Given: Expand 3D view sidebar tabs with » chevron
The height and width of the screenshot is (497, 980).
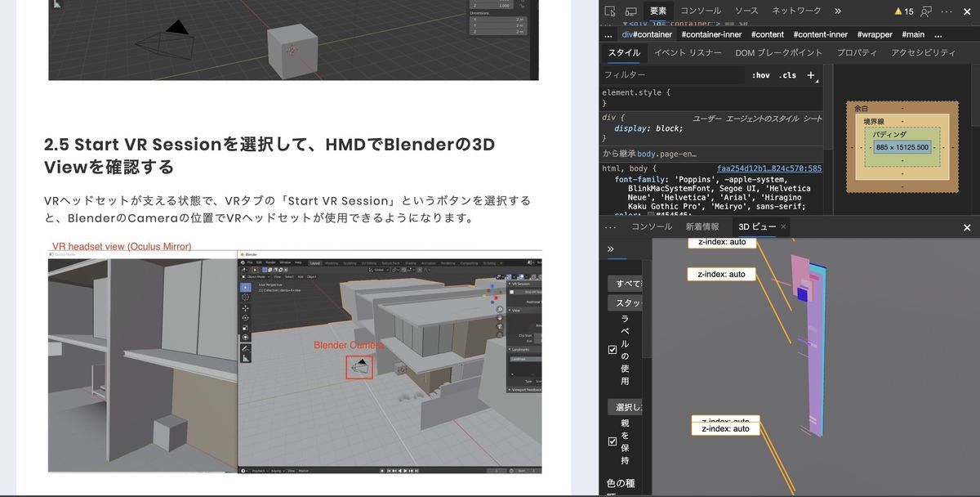Looking at the screenshot, I should click(x=610, y=248).
